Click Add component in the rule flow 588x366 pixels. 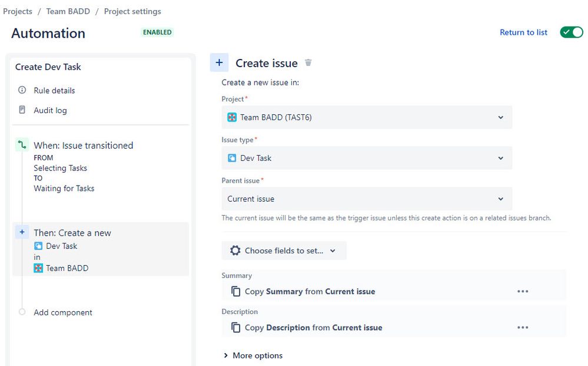click(63, 312)
